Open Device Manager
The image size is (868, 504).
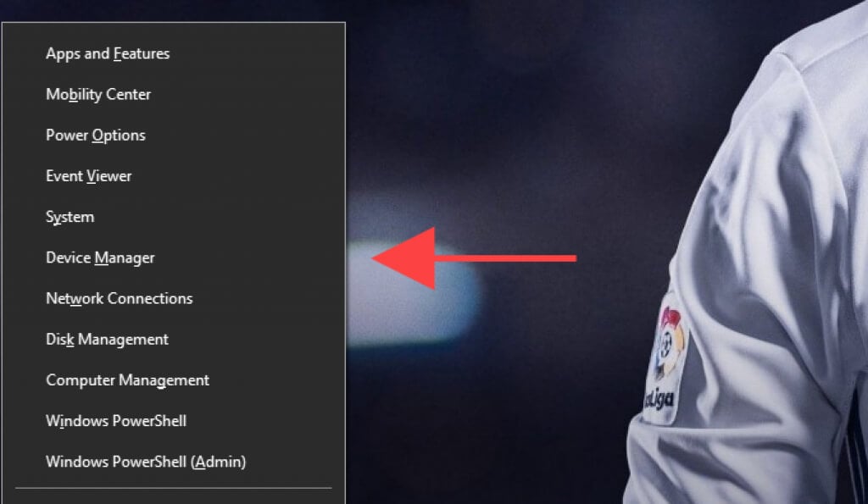click(x=100, y=258)
